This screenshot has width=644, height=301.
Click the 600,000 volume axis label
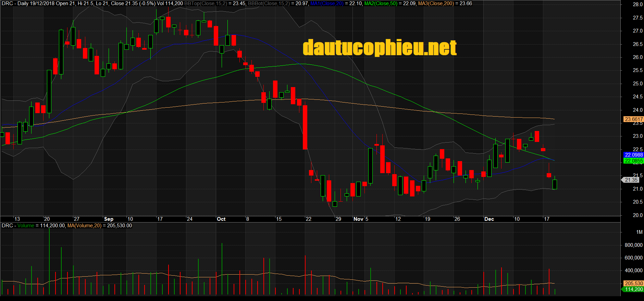pos(633,258)
